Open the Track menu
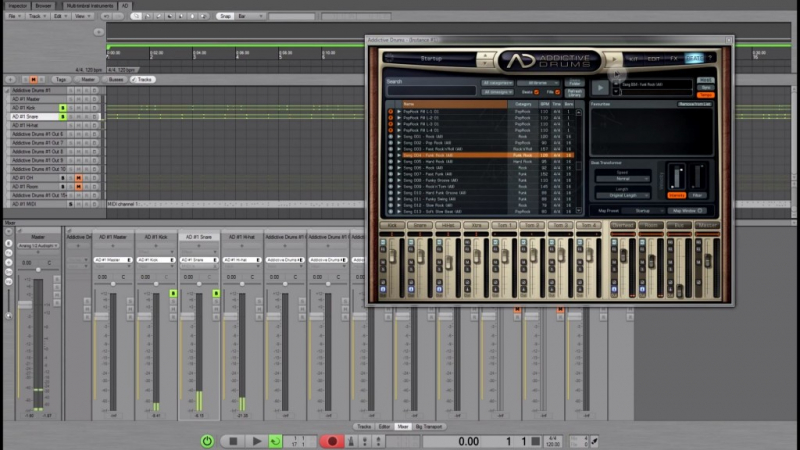Viewport: 800px width, 450px height. click(x=37, y=16)
